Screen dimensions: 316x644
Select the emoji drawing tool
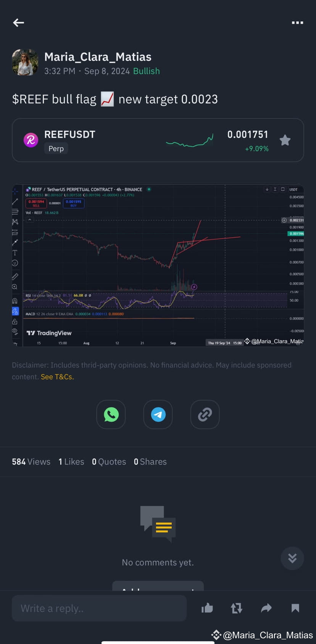pos(15,263)
